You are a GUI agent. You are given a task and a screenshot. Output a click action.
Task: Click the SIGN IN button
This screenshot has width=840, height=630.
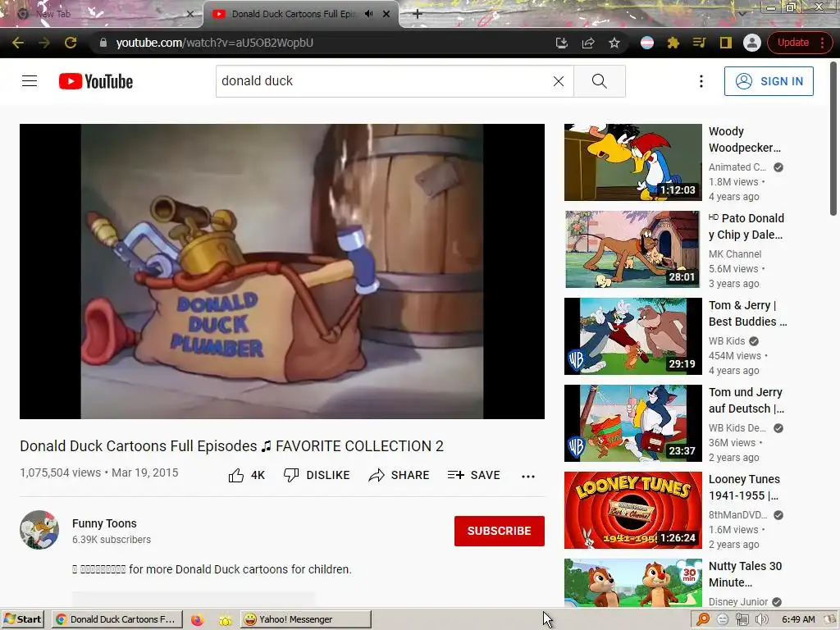769,81
